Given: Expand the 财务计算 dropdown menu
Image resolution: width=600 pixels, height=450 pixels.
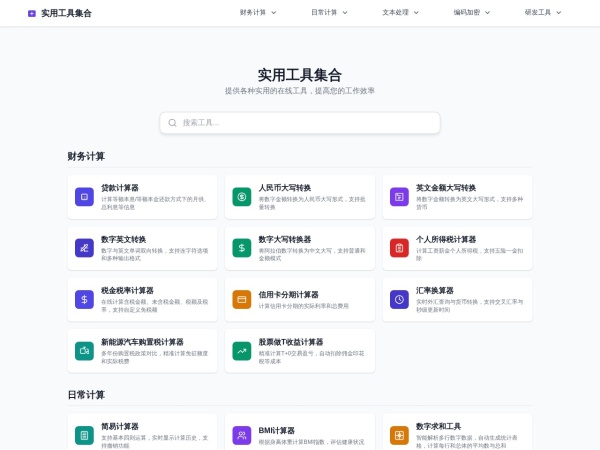Looking at the screenshot, I should coord(258,13).
